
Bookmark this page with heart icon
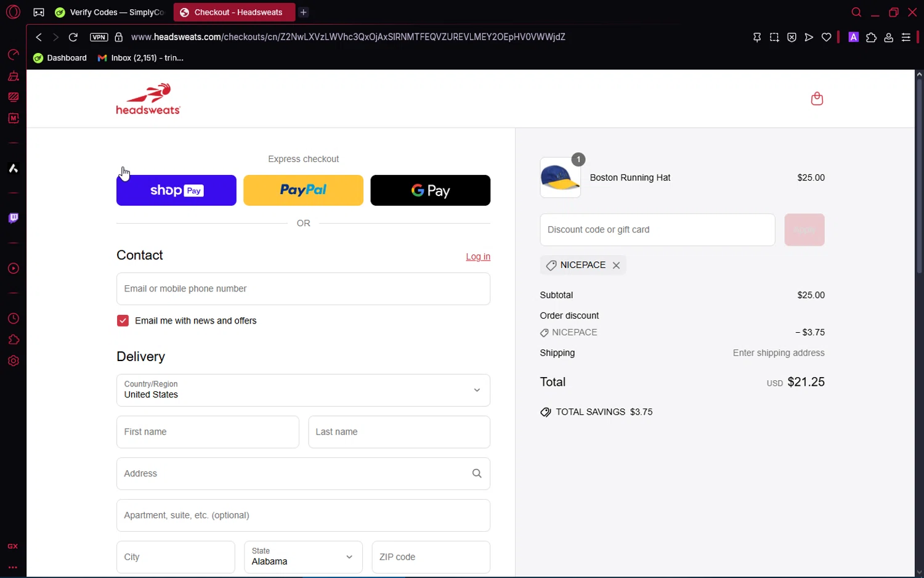pyautogui.click(x=826, y=38)
